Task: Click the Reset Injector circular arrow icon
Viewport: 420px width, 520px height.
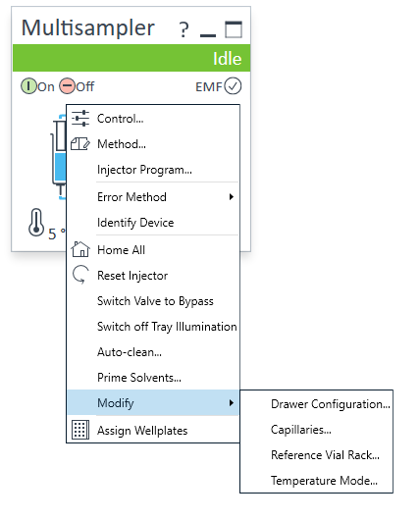Action: [x=80, y=275]
